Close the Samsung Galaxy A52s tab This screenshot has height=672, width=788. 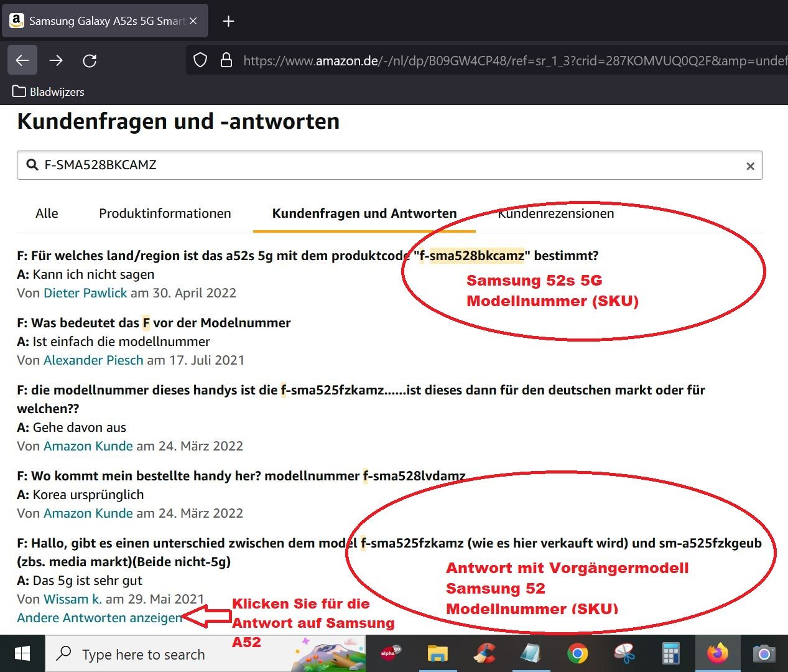coord(193,21)
